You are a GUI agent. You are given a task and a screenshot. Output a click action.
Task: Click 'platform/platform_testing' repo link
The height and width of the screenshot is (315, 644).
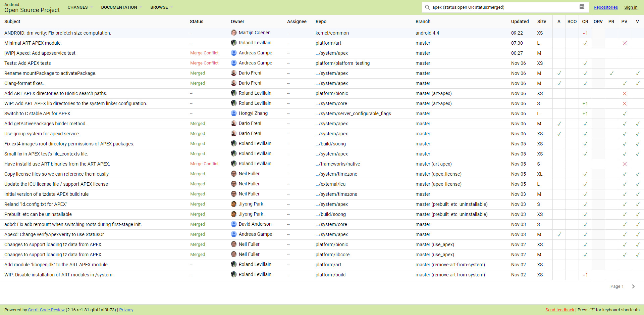click(x=342, y=63)
